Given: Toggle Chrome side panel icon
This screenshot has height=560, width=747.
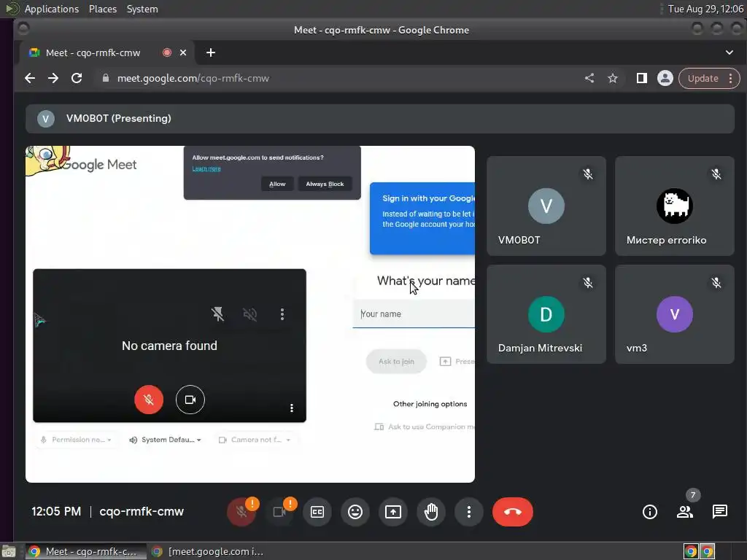Looking at the screenshot, I should pos(642,78).
